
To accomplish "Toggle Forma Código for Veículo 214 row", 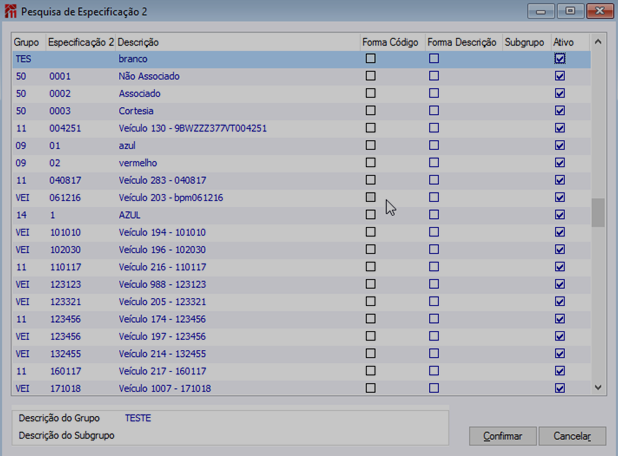I will click(x=370, y=354).
